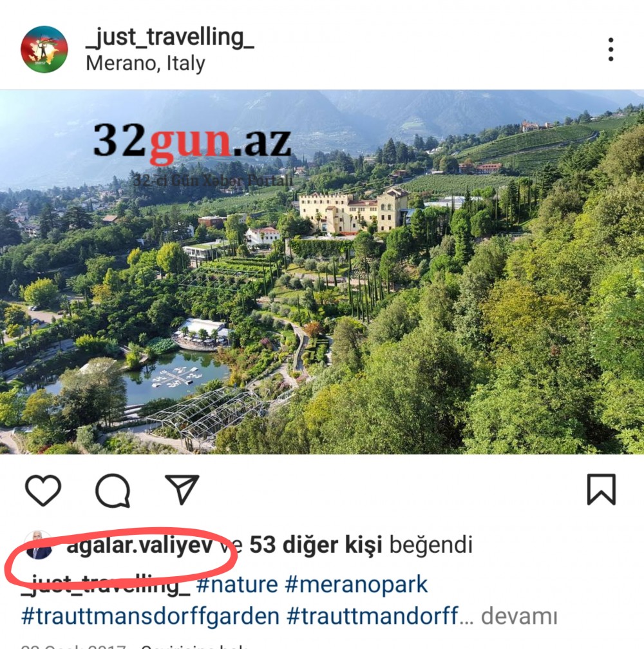Tap the _just_travelling_ profile picture
644x649 pixels.
tap(44, 49)
